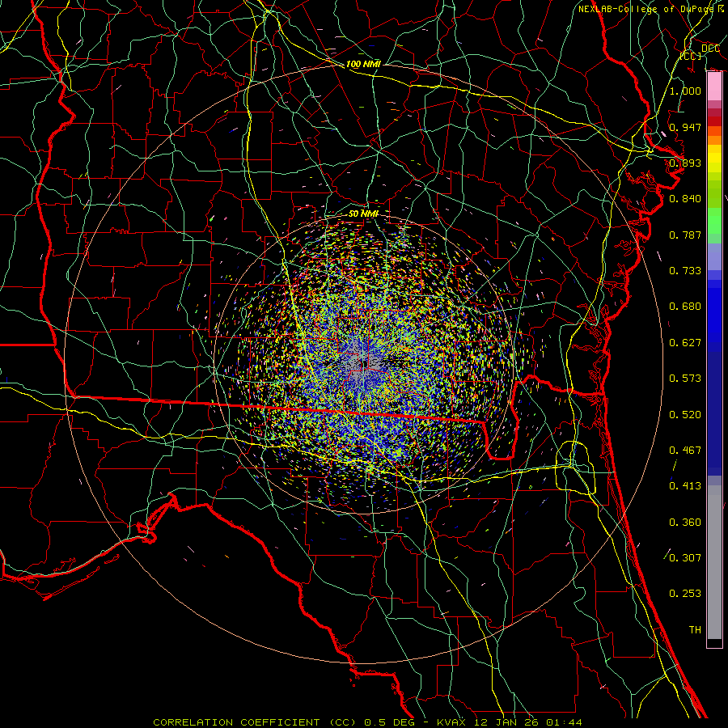Click the 0.520 legend value

685,415
